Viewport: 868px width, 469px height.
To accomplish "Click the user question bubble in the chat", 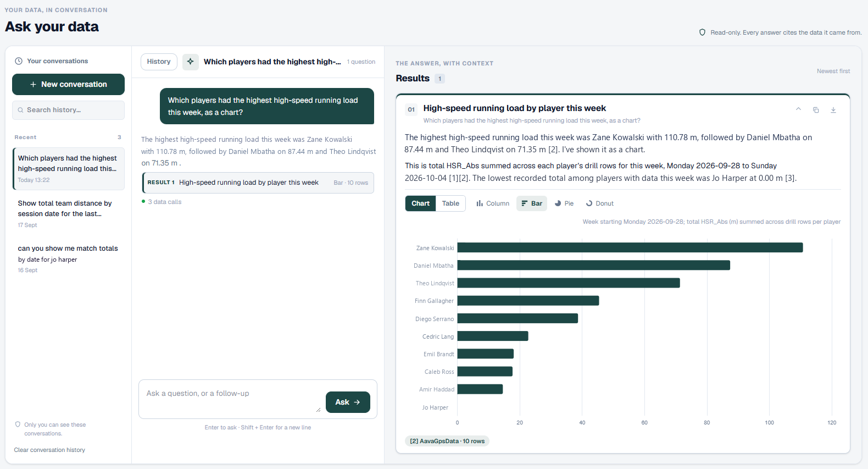I will point(267,106).
